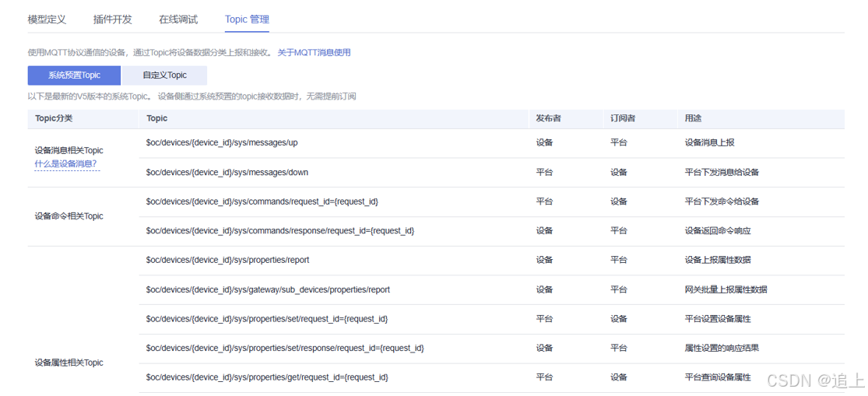Image resolution: width=868 pixels, height=396 pixels.
Task: Click 平台 publisher in messages/down row
Action: [544, 172]
